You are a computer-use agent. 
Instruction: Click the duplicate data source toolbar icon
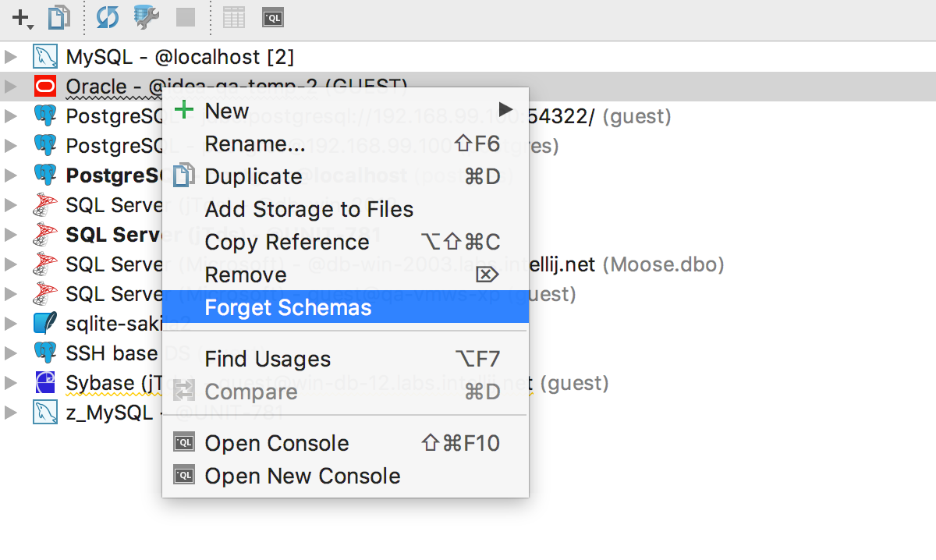58,17
